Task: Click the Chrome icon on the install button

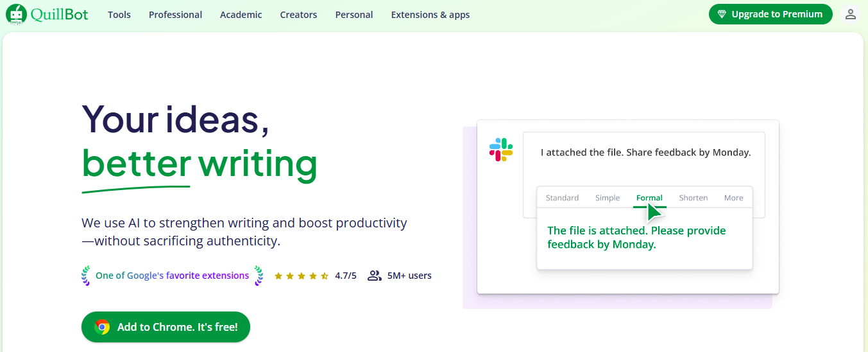Action: (102, 327)
